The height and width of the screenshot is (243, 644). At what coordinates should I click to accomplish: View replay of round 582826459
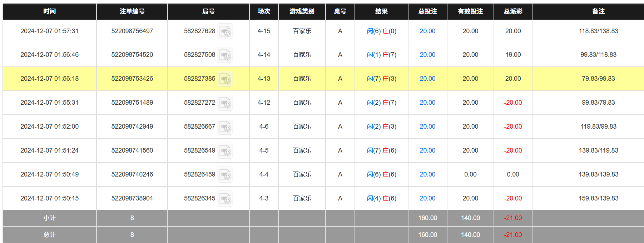tap(225, 175)
